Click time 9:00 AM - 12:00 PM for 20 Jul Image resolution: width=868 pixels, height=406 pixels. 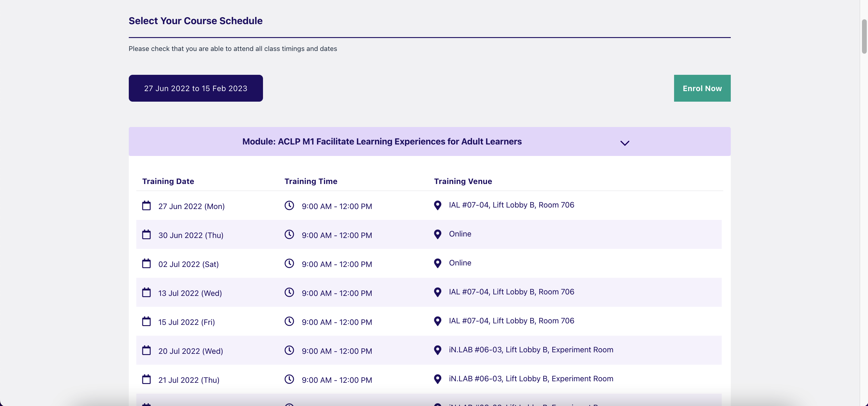tap(337, 351)
